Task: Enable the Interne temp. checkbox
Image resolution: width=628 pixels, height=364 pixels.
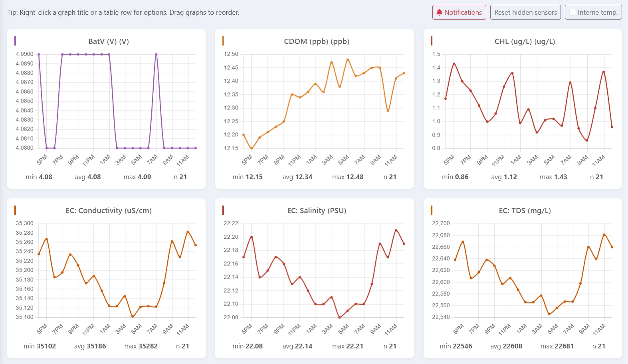Action: pos(573,12)
